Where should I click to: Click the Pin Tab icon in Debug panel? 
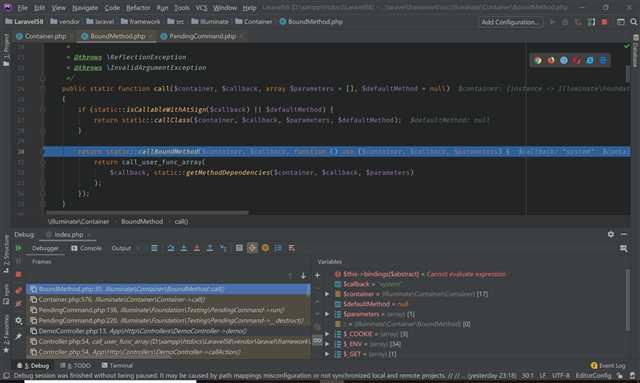pos(19,337)
